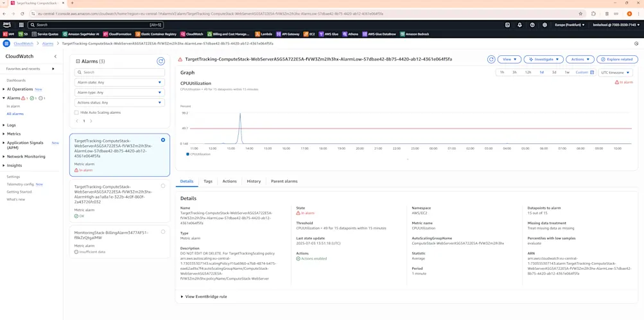Collapse the CloudWatch sidebar with the arrow

55,57
